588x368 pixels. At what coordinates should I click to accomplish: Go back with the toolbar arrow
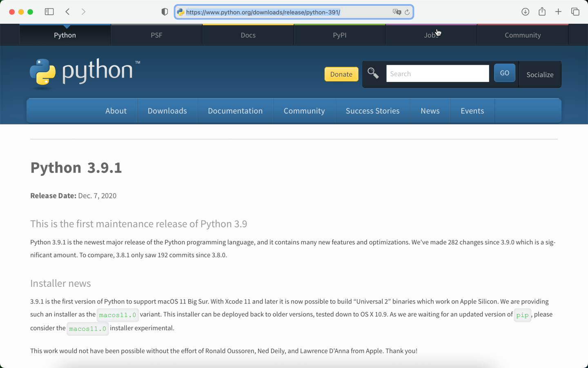(x=67, y=12)
